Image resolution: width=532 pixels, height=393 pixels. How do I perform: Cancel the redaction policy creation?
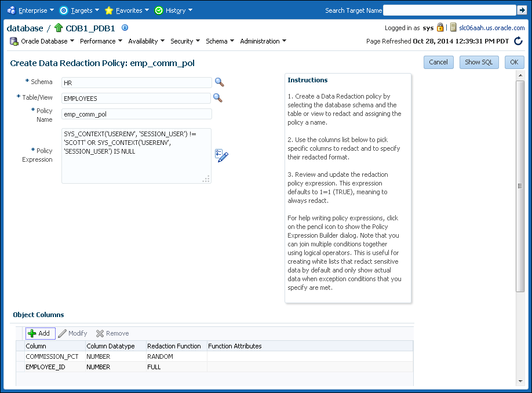coord(438,62)
